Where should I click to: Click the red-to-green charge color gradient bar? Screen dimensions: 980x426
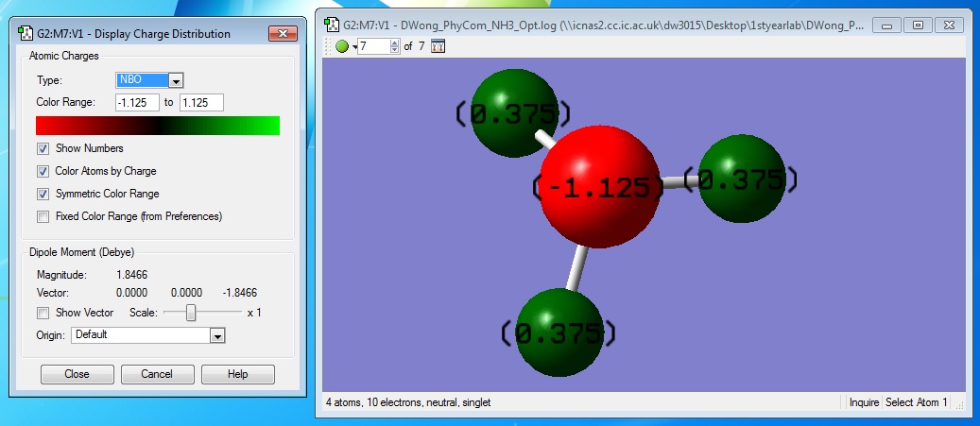click(158, 126)
